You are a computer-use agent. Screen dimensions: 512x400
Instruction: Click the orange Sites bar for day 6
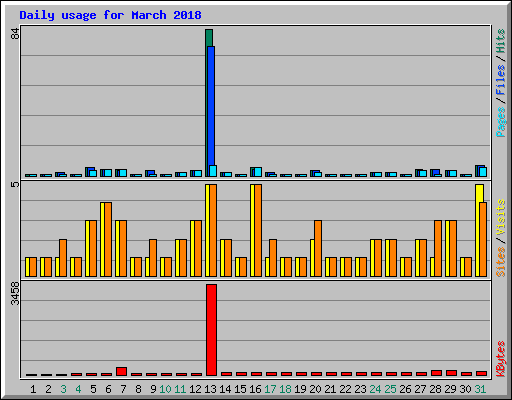(108, 239)
